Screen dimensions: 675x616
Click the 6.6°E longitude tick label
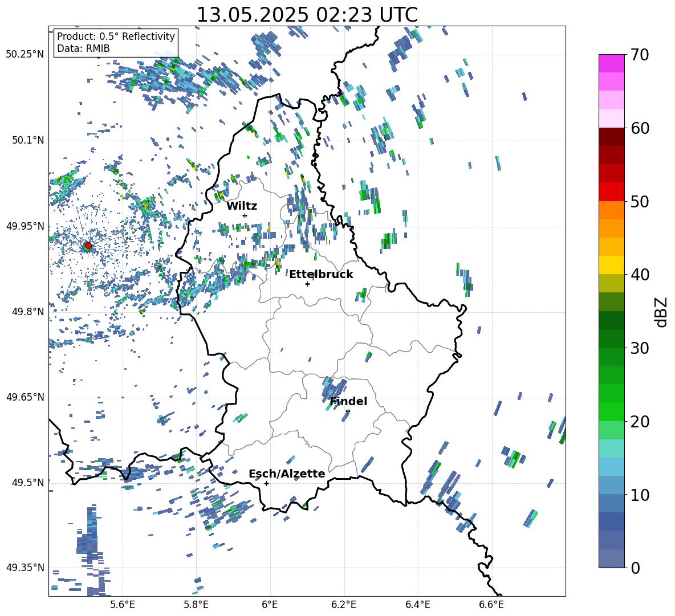pyautogui.click(x=491, y=605)
